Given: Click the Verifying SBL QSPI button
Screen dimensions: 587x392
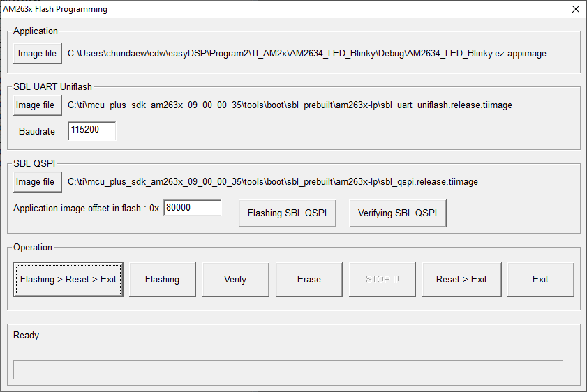Looking at the screenshot, I should click(398, 213).
